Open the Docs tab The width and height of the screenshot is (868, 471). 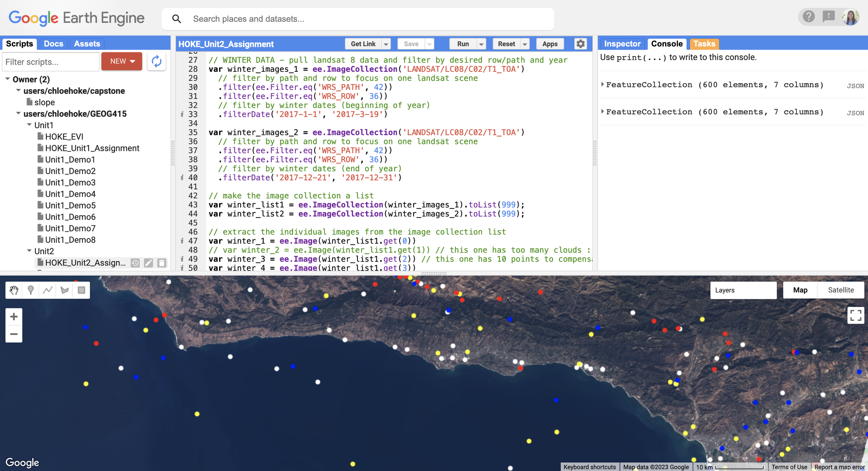pos(53,44)
